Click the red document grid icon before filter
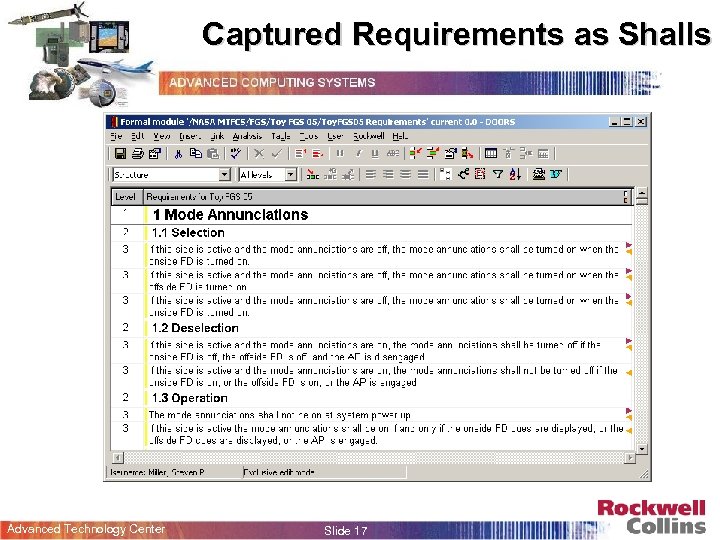720x540 pixels. point(480,174)
